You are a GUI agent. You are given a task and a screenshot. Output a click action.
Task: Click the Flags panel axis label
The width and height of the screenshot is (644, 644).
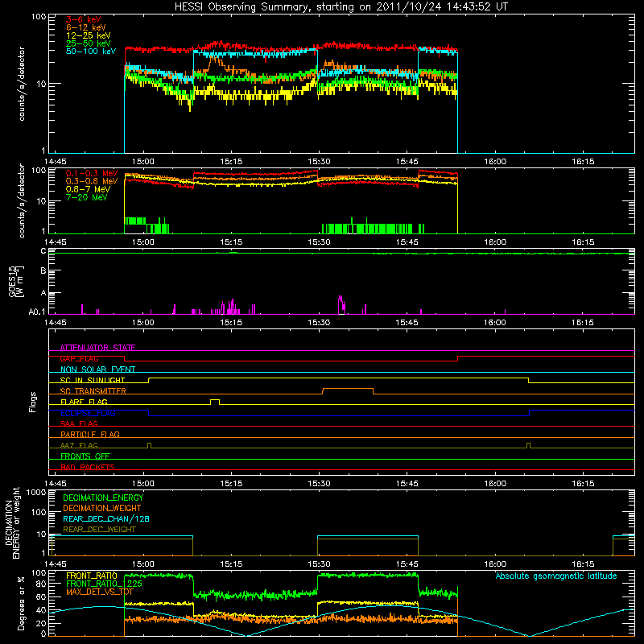point(33,402)
